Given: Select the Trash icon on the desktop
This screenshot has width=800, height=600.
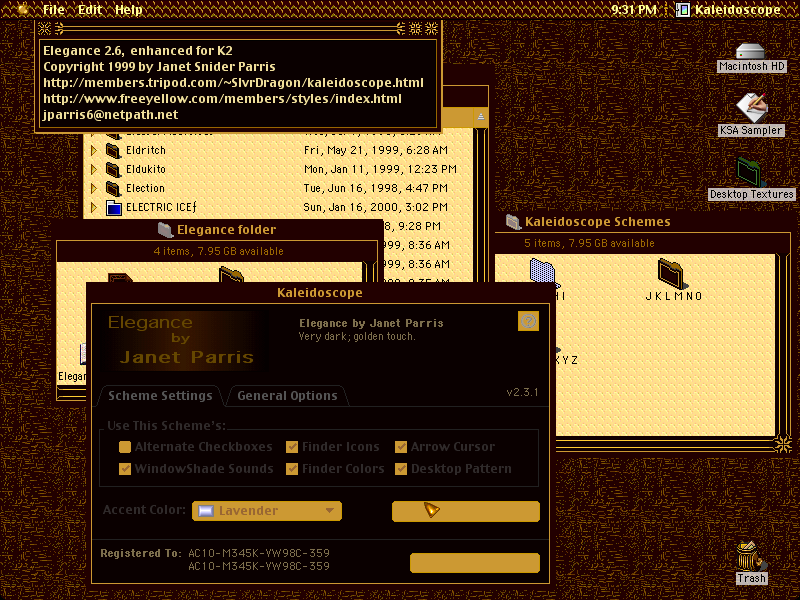Looking at the screenshot, I should pos(751,557).
